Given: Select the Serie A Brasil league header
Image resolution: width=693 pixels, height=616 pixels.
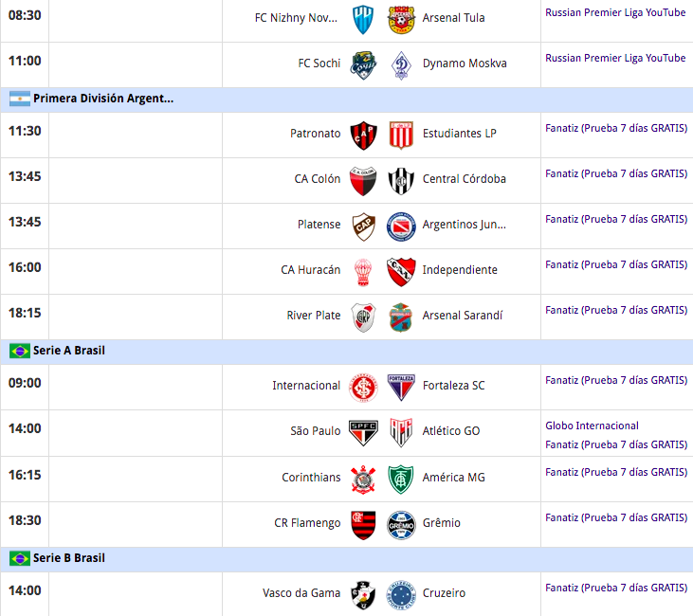Looking at the screenshot, I should 347,352.
